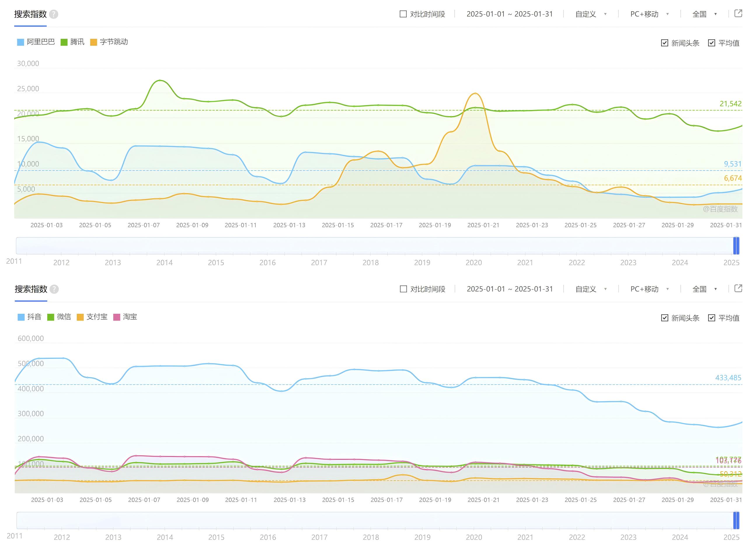Toggle 腾讯 green legend swatch
Screen dimensions: 756x548
pos(64,42)
